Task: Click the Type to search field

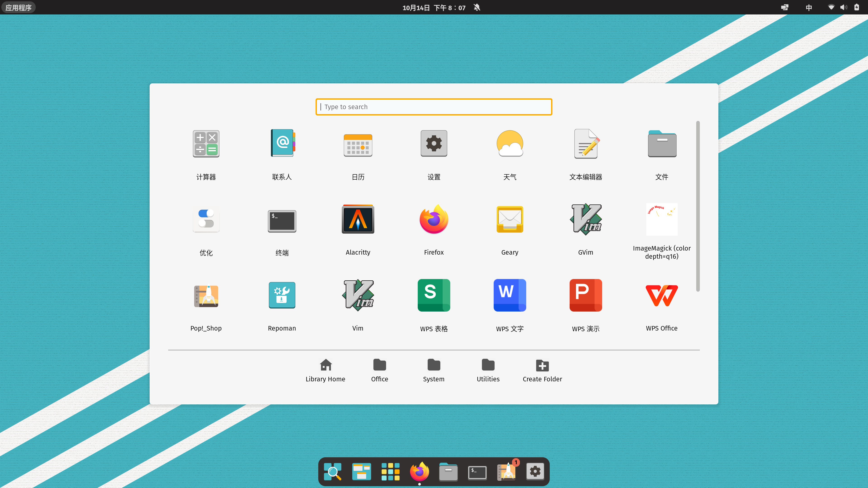Action: click(x=434, y=107)
